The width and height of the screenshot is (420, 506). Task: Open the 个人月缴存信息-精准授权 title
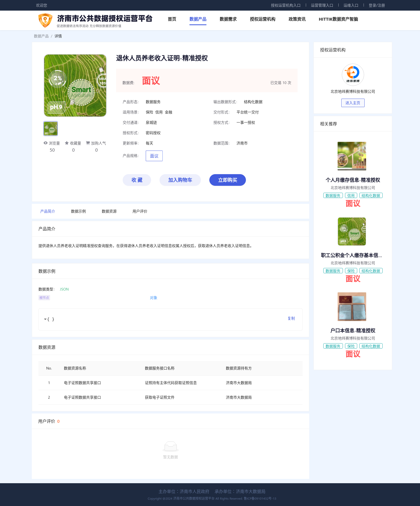(353, 180)
